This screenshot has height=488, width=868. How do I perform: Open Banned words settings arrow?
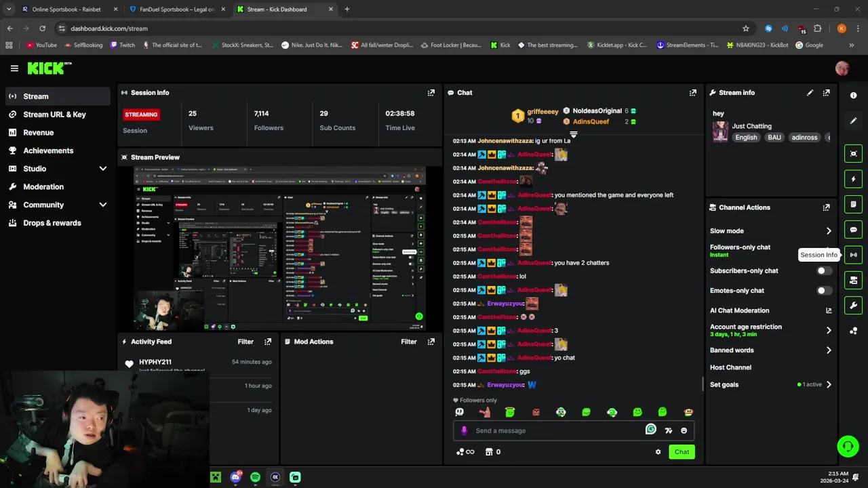(829, 350)
